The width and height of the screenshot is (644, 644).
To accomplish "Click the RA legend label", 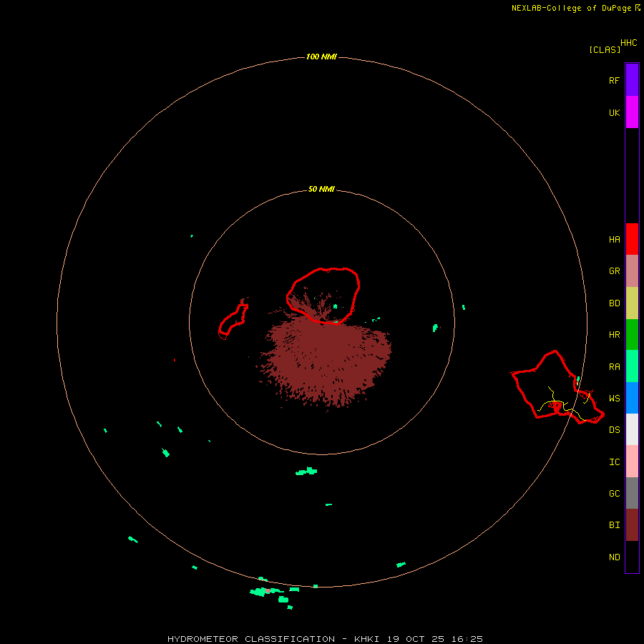I will click(x=614, y=367).
